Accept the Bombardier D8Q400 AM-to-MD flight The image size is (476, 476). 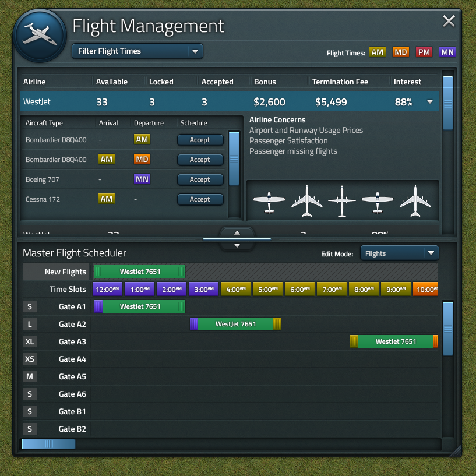coord(200,160)
